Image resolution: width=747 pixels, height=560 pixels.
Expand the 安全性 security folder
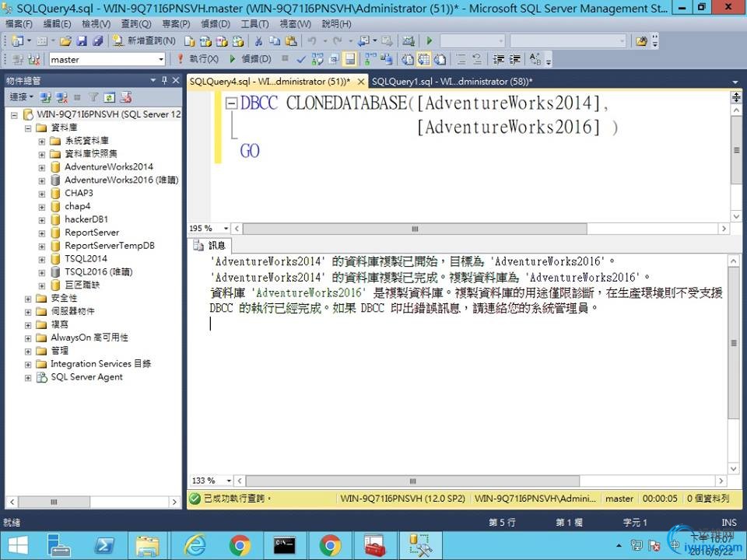28,299
